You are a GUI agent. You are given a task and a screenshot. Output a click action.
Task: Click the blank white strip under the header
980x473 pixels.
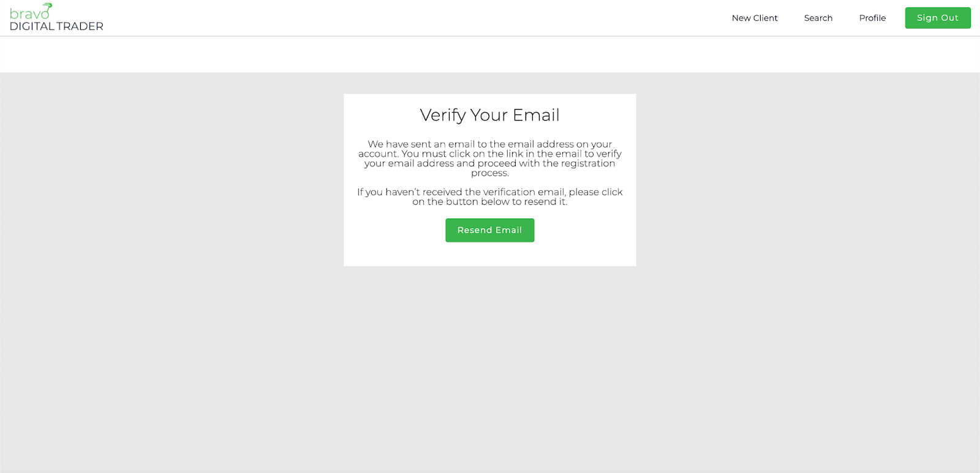[490, 54]
